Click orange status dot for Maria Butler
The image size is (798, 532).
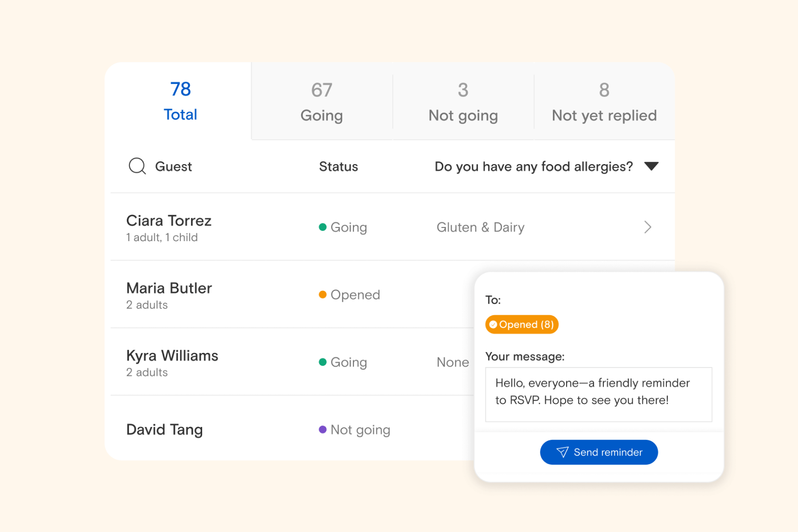coord(323,294)
